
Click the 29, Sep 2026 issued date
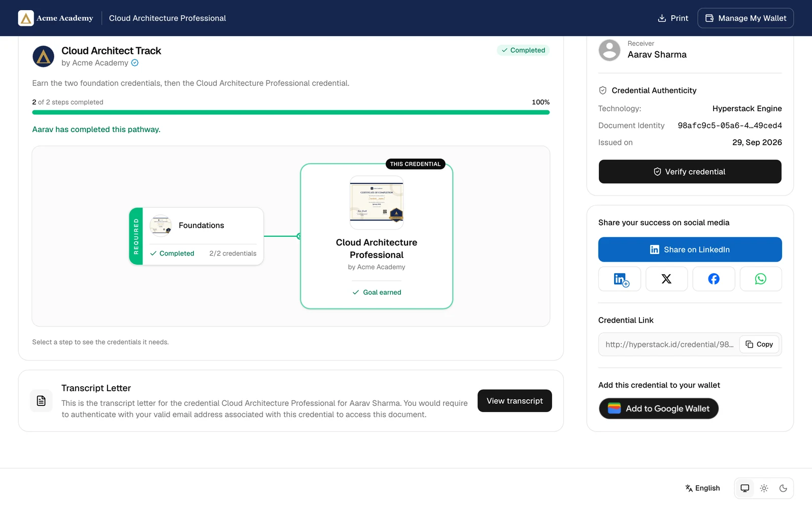coord(757,143)
